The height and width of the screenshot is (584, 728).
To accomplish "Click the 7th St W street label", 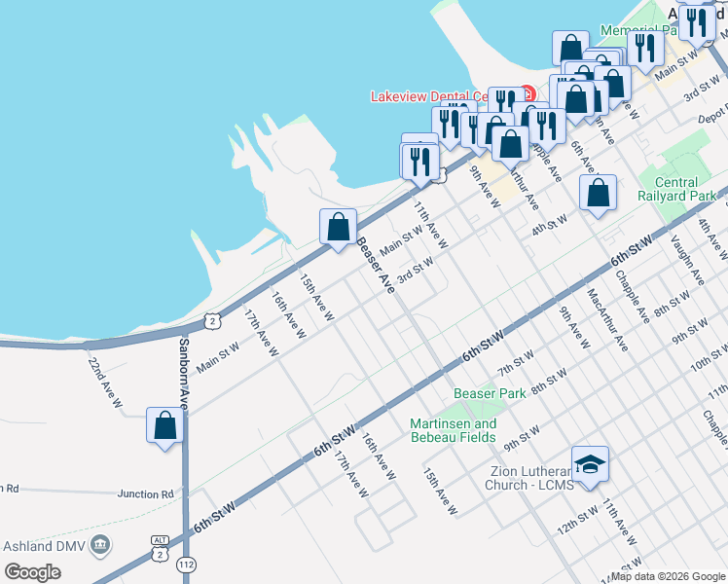I will pos(516,363).
